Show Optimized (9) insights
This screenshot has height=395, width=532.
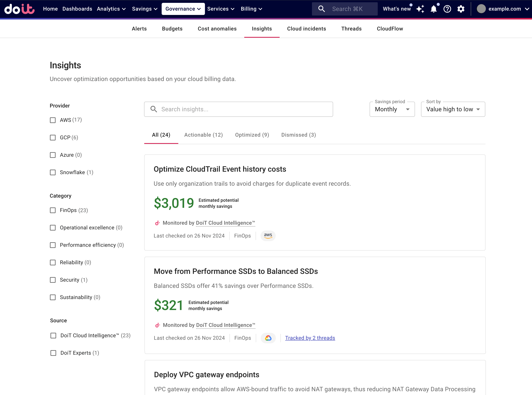tap(252, 135)
